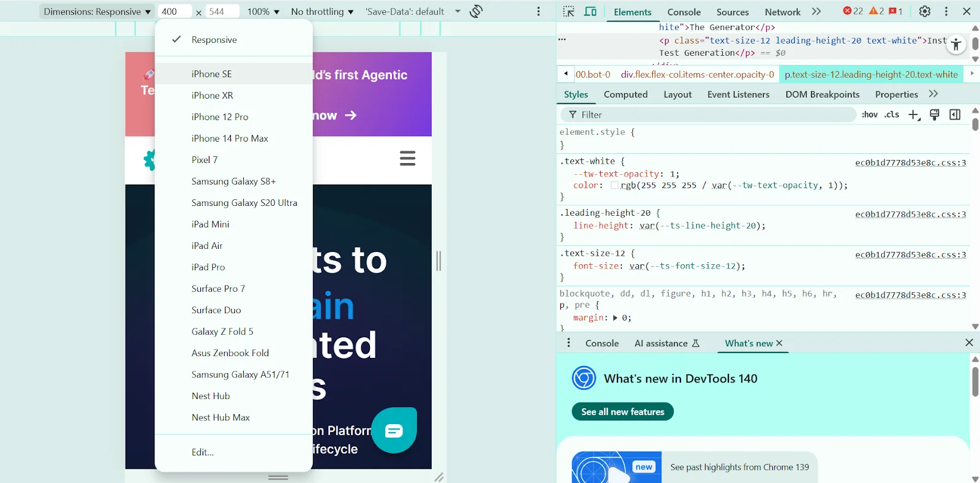
Task: Choose iPhone 14 Pro Max device
Action: click(234, 138)
